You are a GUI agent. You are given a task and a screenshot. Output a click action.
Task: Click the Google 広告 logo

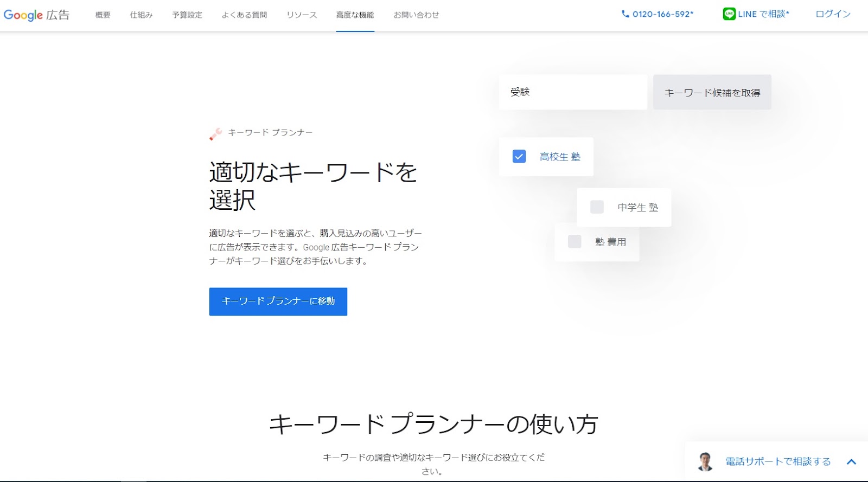tap(36, 15)
